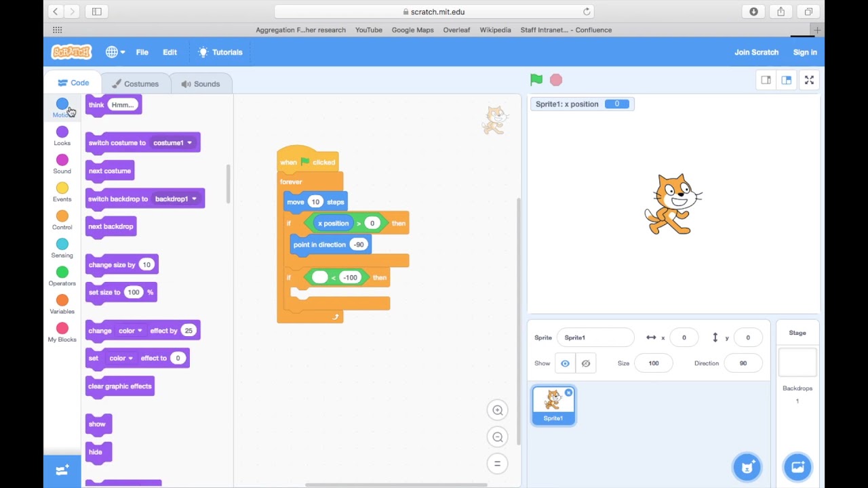The image size is (868, 488).
Task: Click the show block in palette
Action: [x=98, y=424]
